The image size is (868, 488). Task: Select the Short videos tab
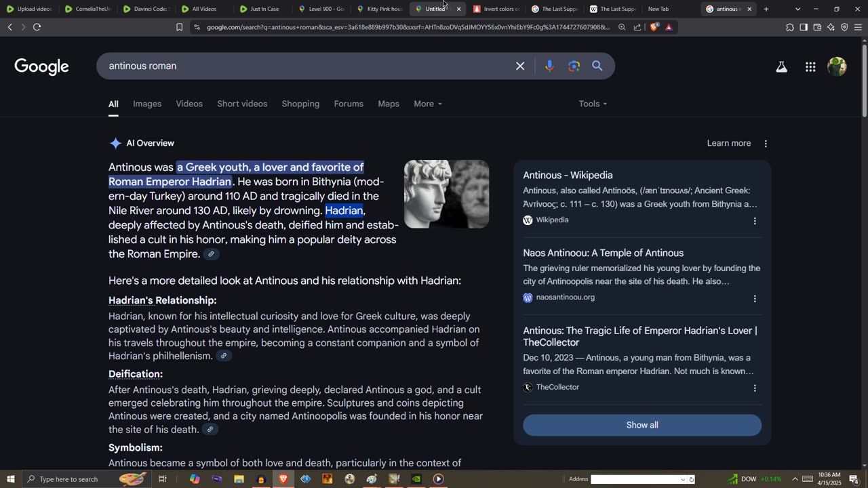242,104
